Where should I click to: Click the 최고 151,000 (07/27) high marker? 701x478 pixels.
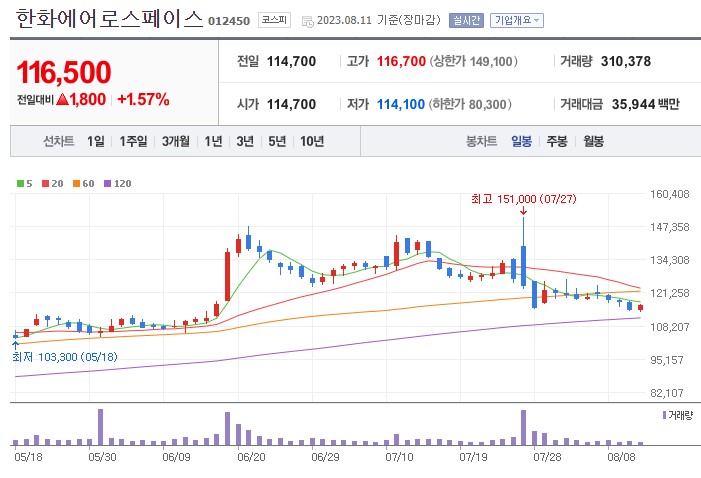524,199
